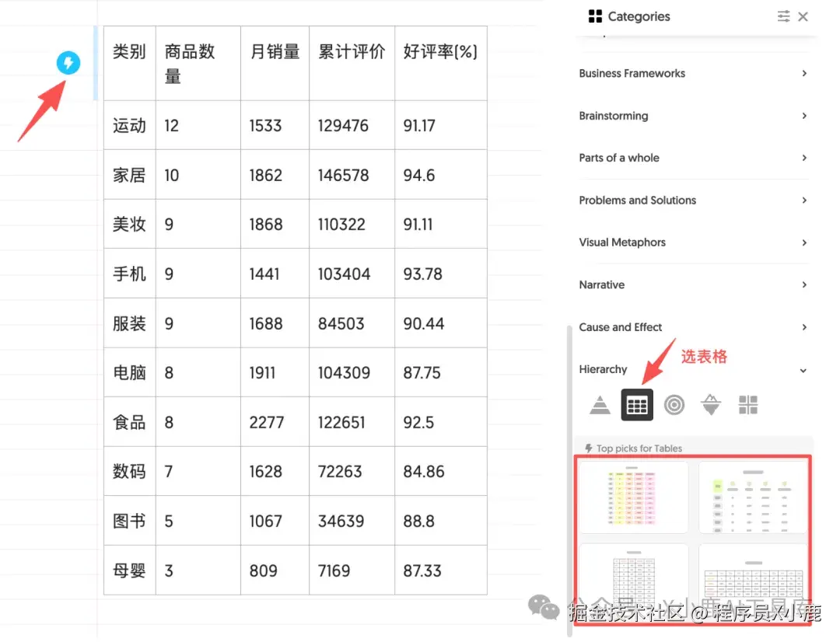
Task: Click the '809' monthly sales cell
Action: coord(275,570)
